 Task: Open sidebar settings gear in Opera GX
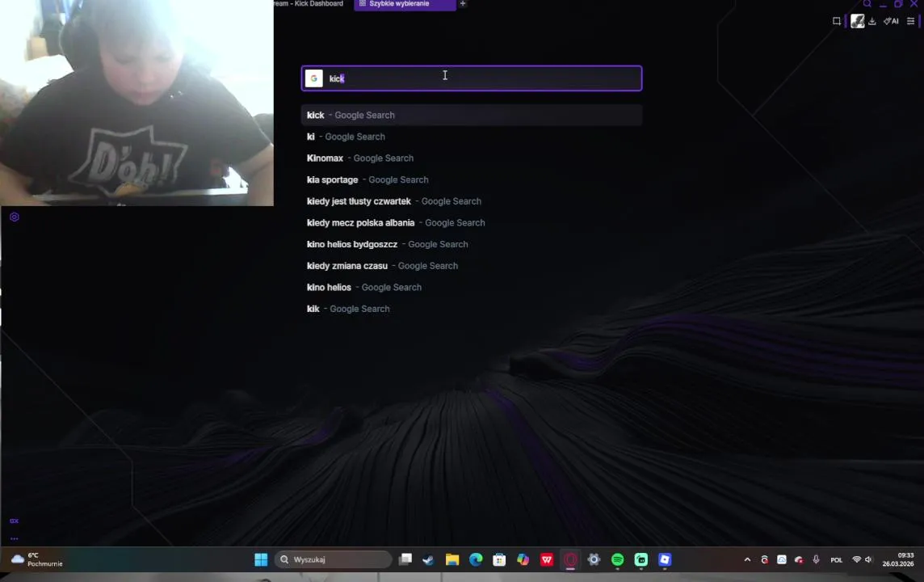(15, 217)
